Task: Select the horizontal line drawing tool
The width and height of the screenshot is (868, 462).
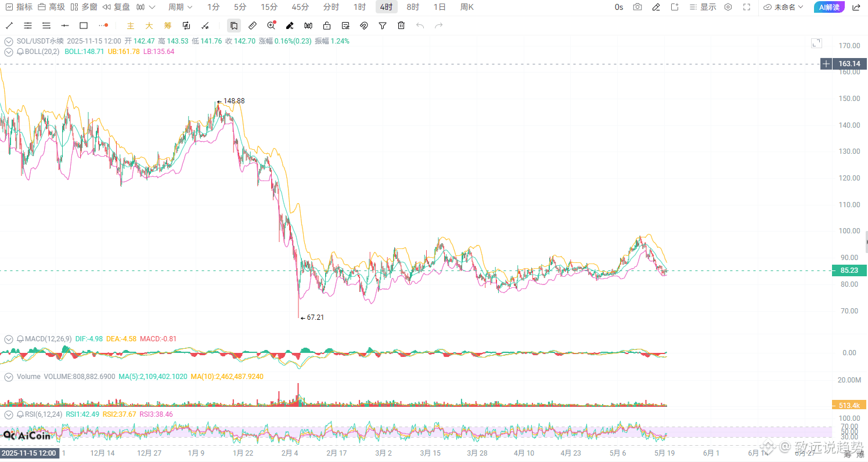Action: (65, 26)
